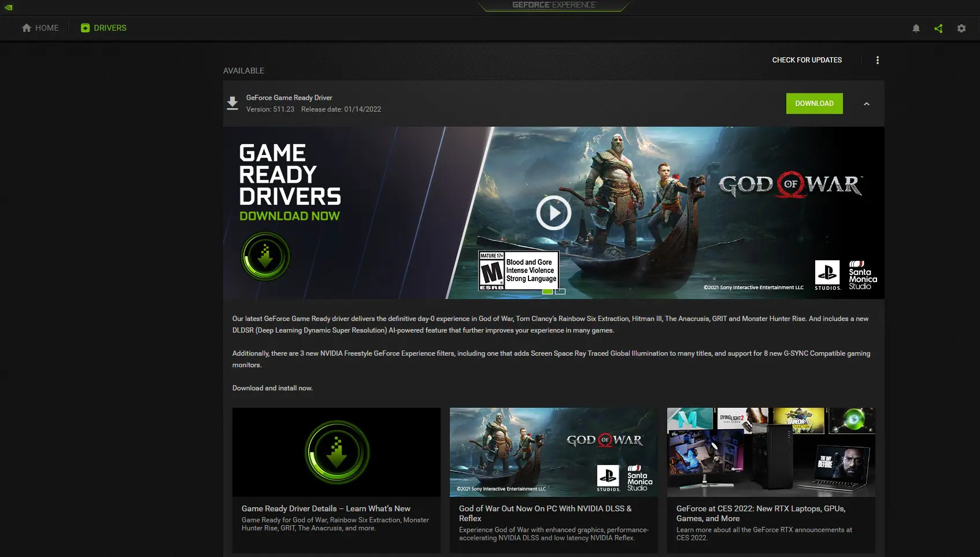Open the share overlay icon
The image size is (980, 557).
coord(938,28)
